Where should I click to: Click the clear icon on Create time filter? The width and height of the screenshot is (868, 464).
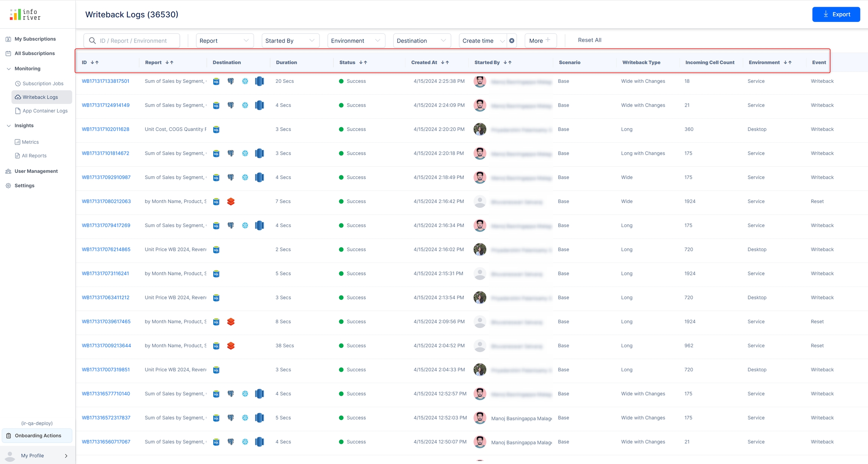[512, 41]
